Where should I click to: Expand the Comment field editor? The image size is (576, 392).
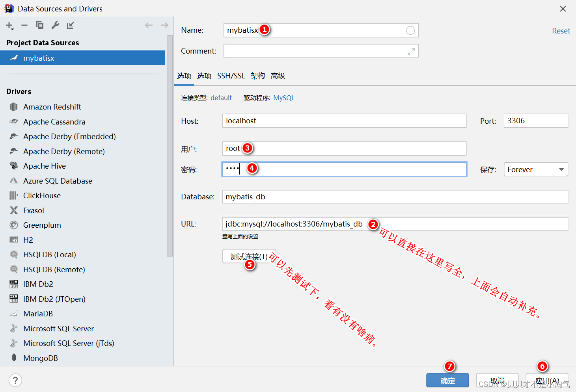[411, 51]
